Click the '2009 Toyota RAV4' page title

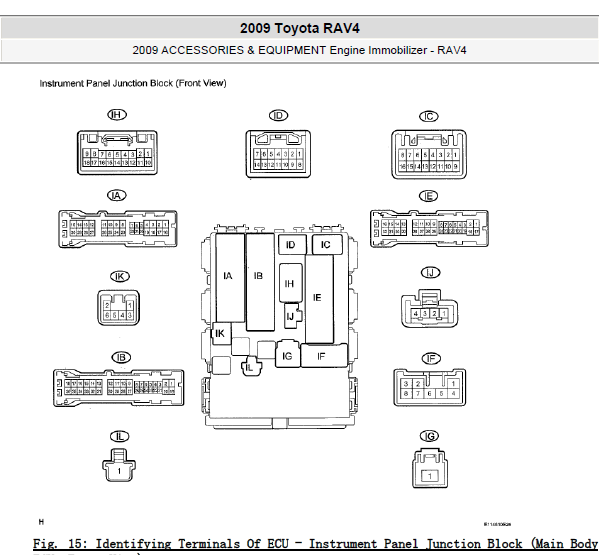click(x=300, y=28)
